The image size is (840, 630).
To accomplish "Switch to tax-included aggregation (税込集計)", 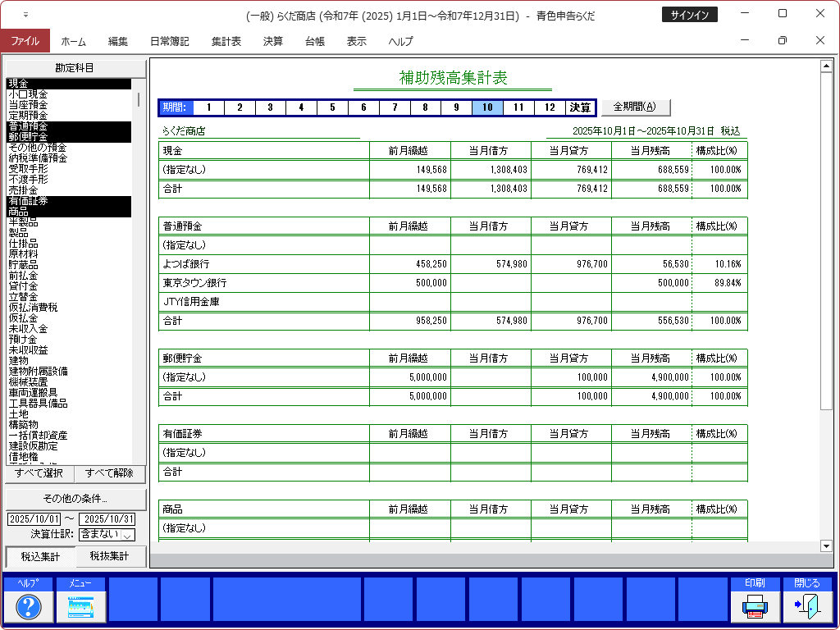I will 40,557.
